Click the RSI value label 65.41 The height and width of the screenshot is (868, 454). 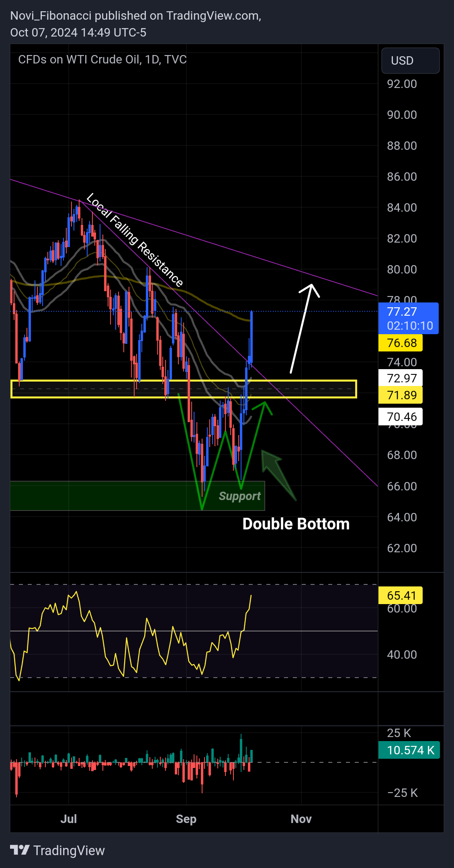[x=401, y=595]
